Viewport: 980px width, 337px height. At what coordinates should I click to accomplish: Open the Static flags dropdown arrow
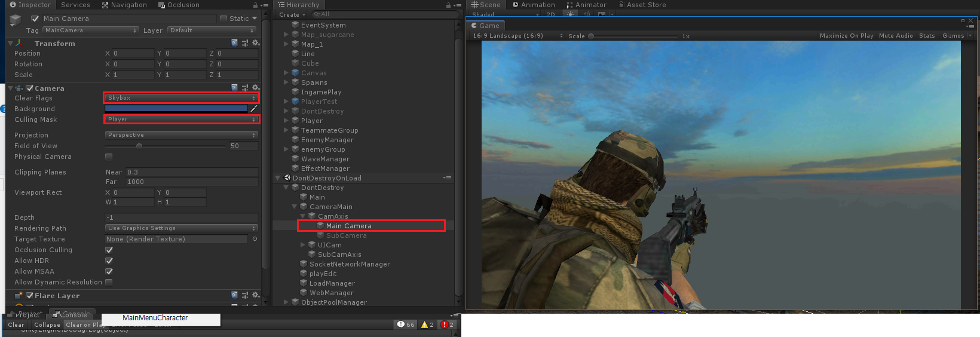tap(255, 19)
